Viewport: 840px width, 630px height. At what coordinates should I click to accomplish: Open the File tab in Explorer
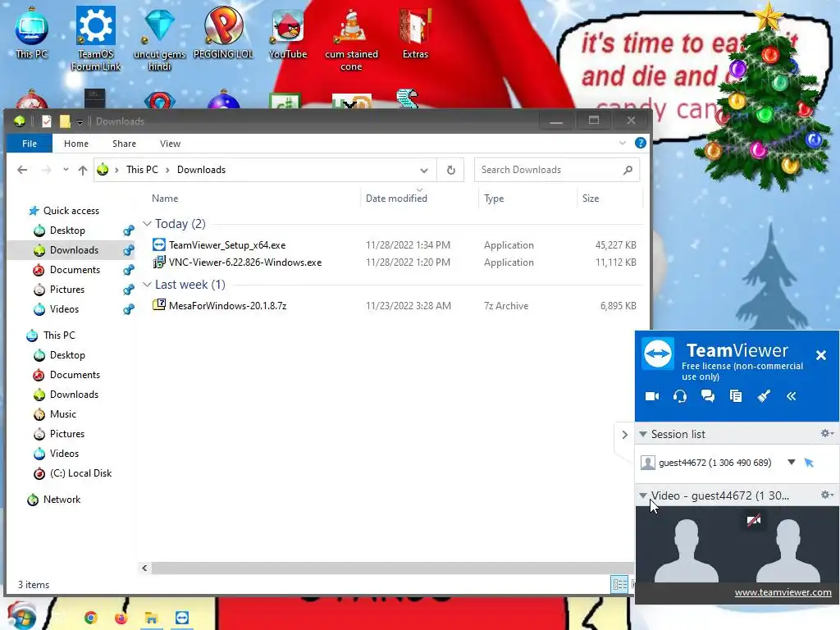30,144
